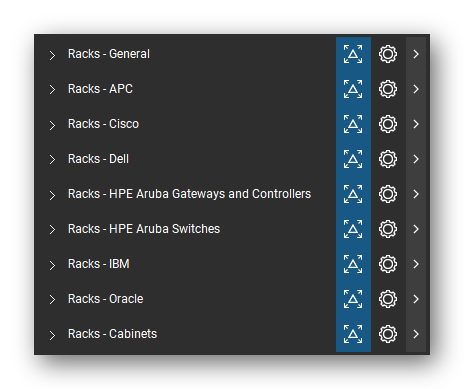Select the 'Racks - IBM' label
Screen dimensions: 464x389
pyautogui.click(x=99, y=264)
